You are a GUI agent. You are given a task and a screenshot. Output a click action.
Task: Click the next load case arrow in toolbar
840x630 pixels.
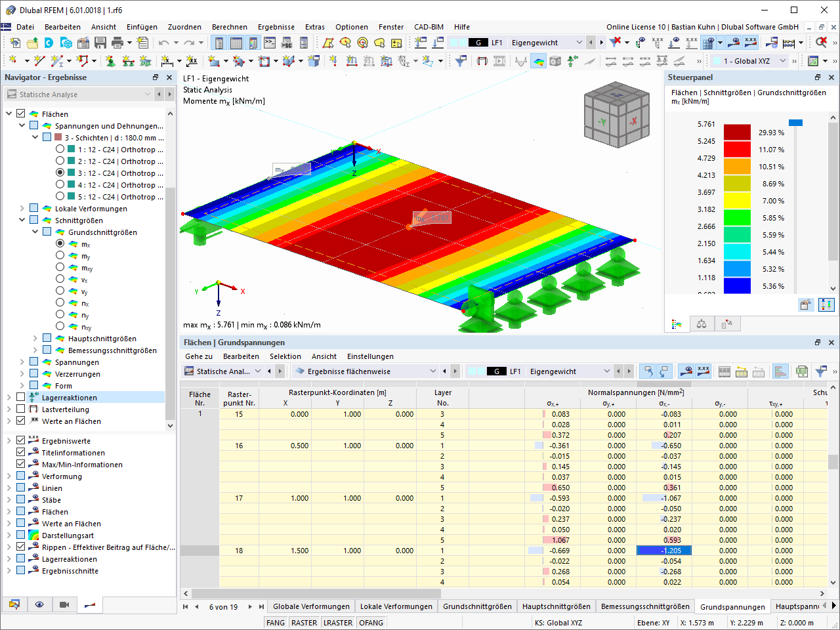coord(601,43)
